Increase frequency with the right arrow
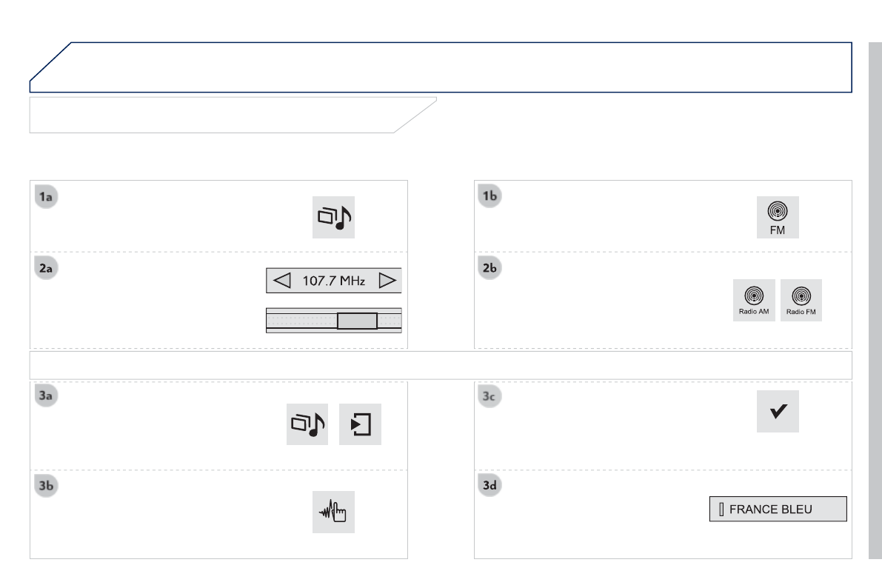882x588 pixels. coord(387,281)
